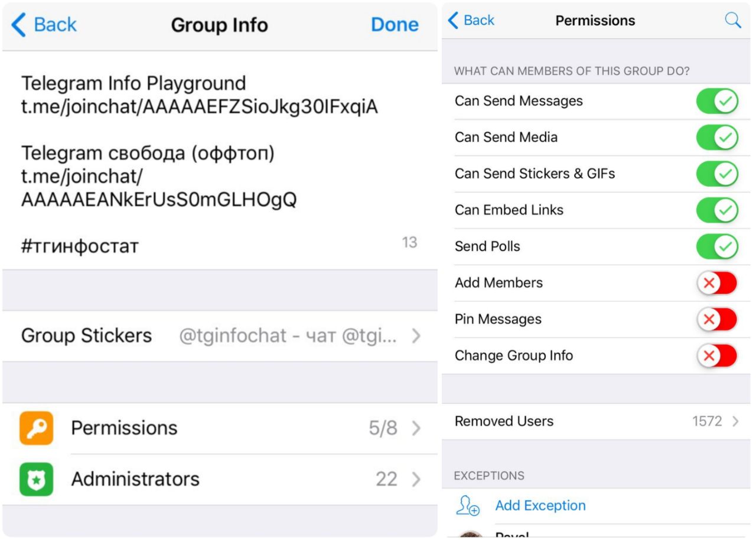The height and width of the screenshot is (540, 756).
Task: Toggle Can Send Stickers & GIFs off
Action: (717, 174)
